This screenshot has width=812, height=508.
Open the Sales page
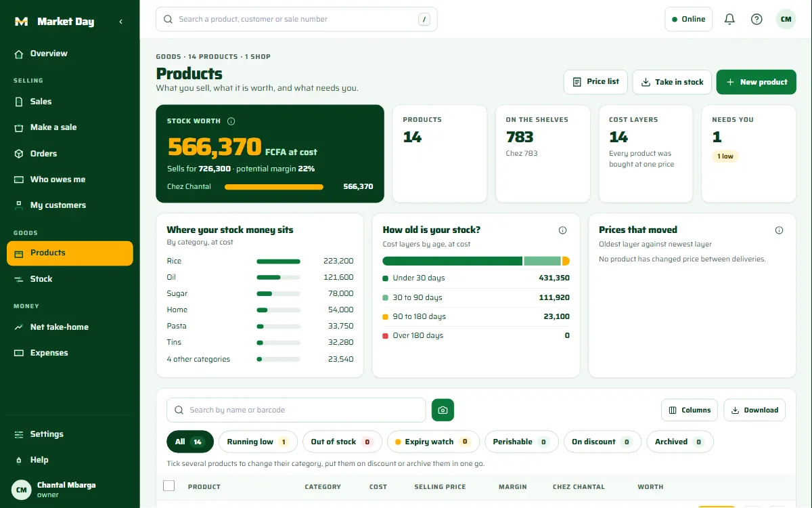[70, 102]
